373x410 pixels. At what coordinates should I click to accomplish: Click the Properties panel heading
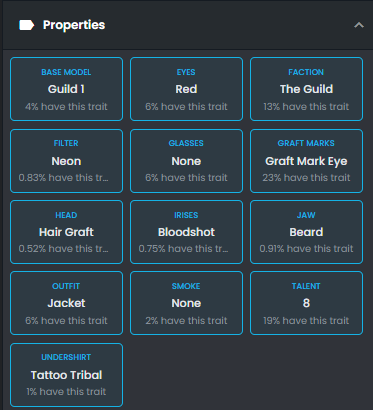(74, 25)
